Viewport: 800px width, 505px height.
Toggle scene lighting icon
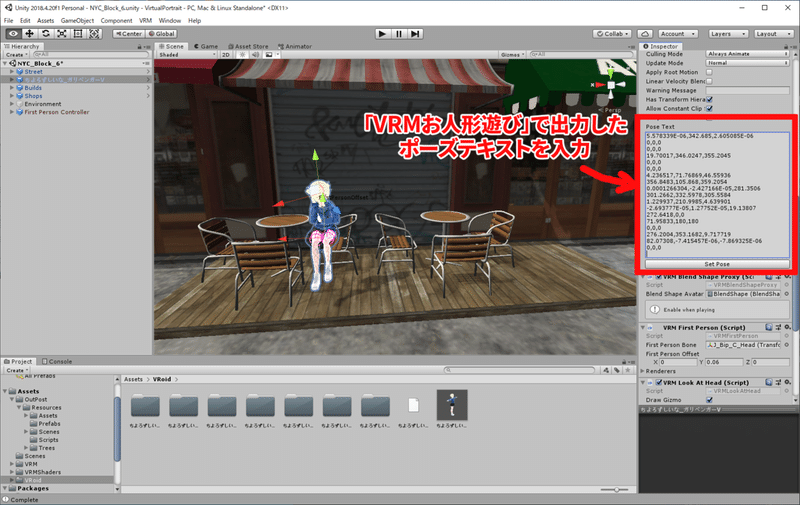click(x=242, y=55)
